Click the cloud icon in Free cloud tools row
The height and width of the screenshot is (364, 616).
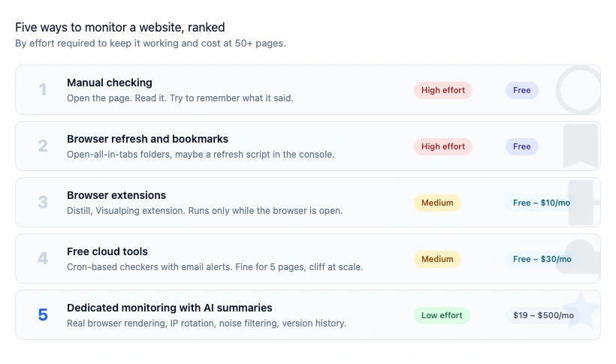pyautogui.click(x=581, y=257)
